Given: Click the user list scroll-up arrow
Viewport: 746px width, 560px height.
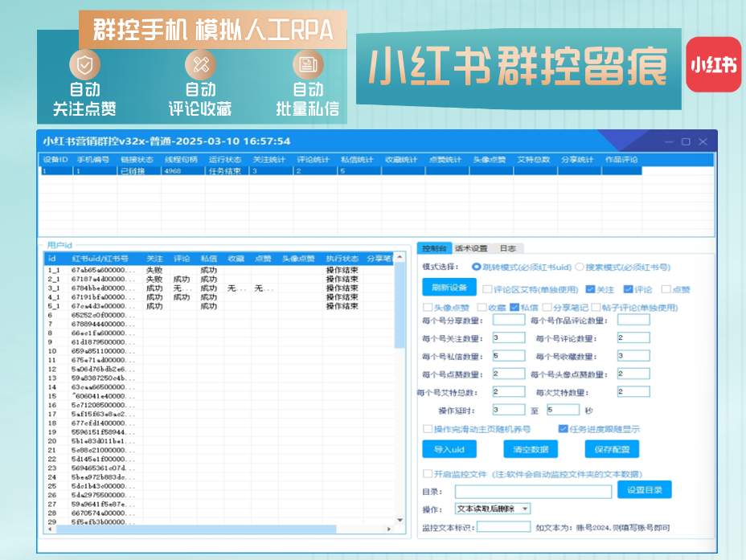Looking at the screenshot, I should (x=400, y=257).
